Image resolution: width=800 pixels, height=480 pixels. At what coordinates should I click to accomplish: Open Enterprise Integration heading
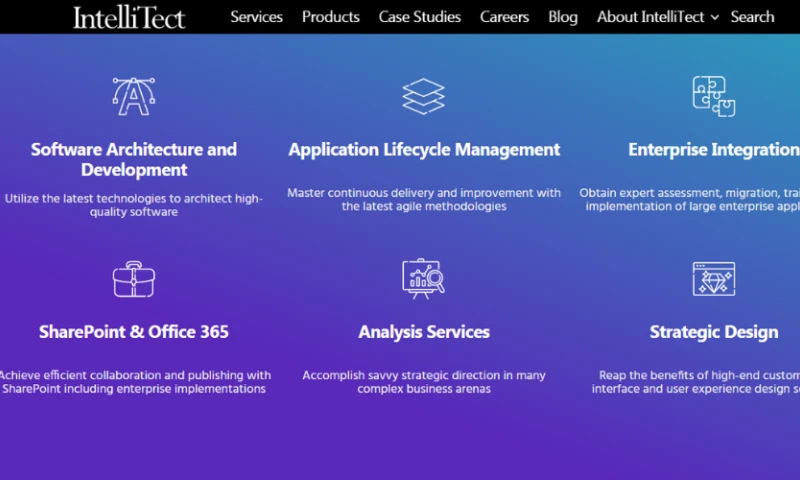click(x=714, y=149)
